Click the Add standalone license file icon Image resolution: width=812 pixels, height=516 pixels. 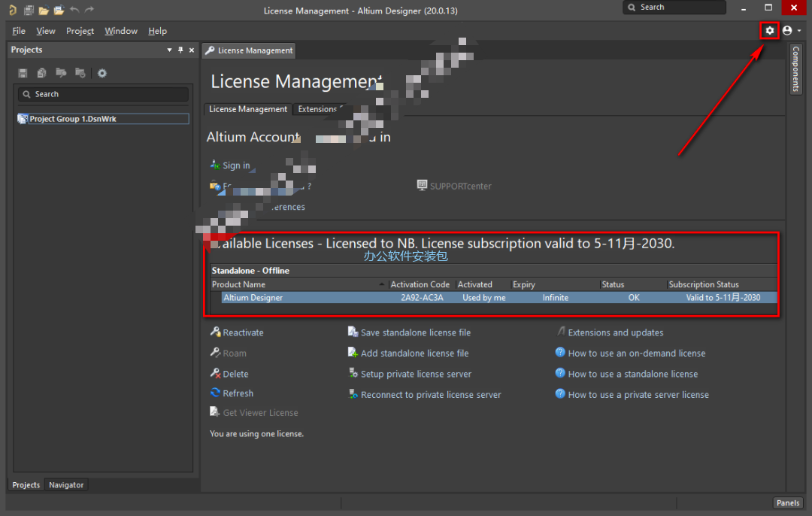353,353
